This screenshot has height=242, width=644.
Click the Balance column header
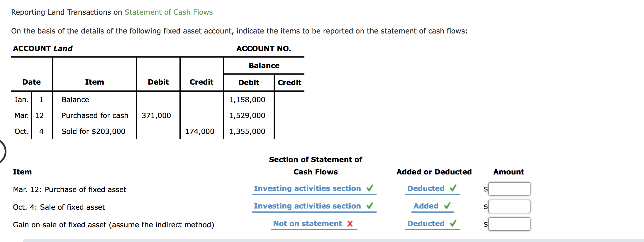point(264,65)
